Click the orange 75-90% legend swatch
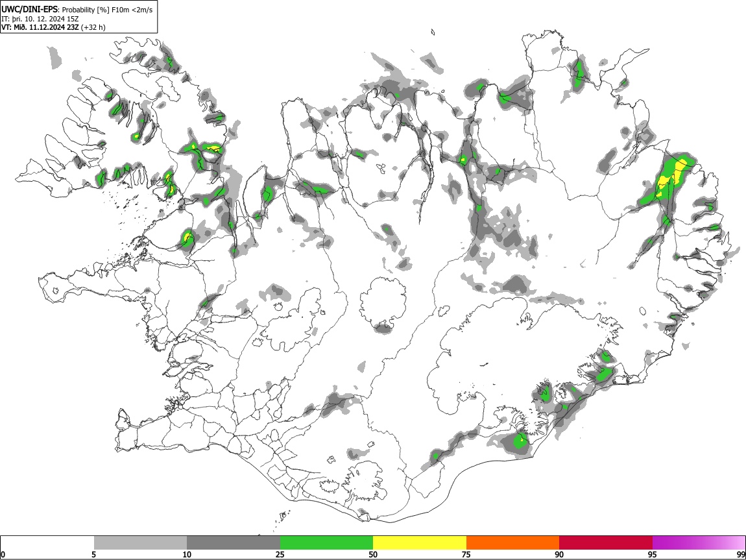The width and height of the screenshot is (746, 560). (x=512, y=542)
